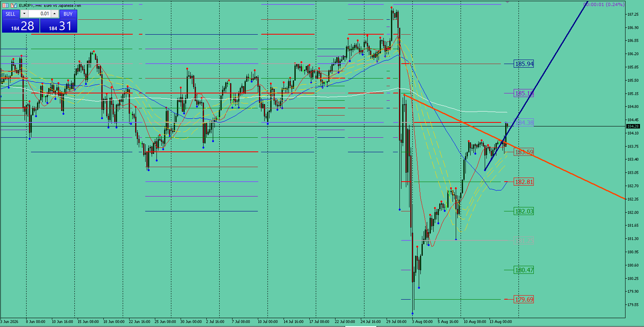Click the current price tag 184.28 on axis

(633, 126)
